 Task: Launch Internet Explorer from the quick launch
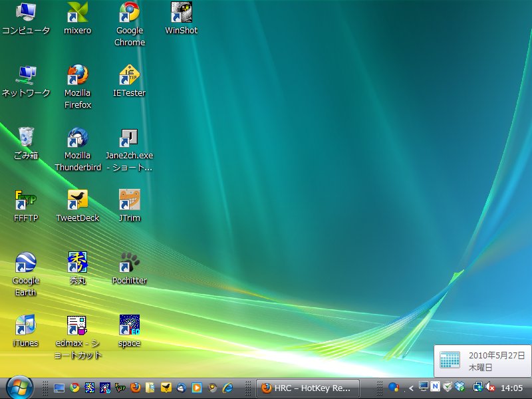coord(227,388)
